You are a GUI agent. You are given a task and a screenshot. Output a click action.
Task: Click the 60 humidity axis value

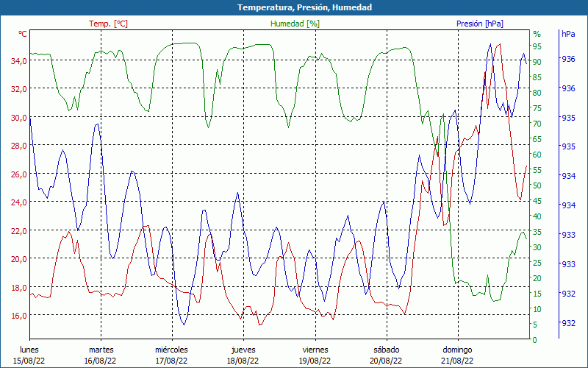(x=537, y=155)
